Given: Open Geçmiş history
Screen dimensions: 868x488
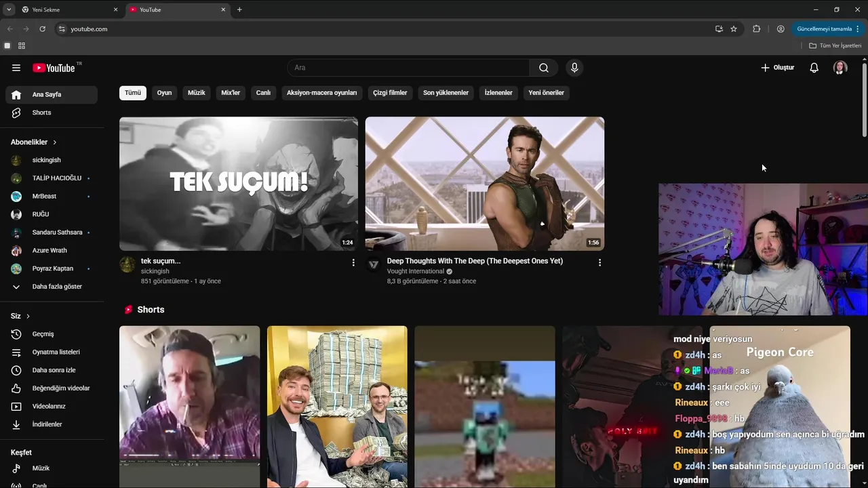Looking at the screenshot, I should point(52,334).
